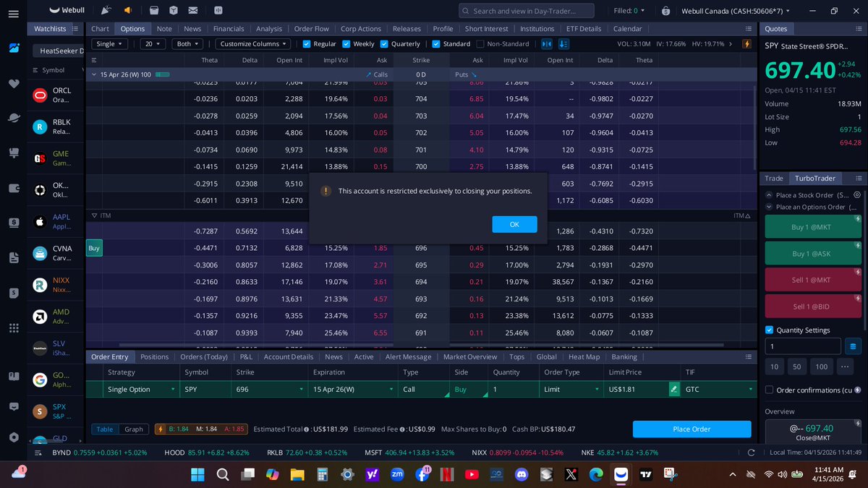Viewport: 868px width, 488px height.
Task: Click Buy 1 @MKT button
Action: click(813, 226)
